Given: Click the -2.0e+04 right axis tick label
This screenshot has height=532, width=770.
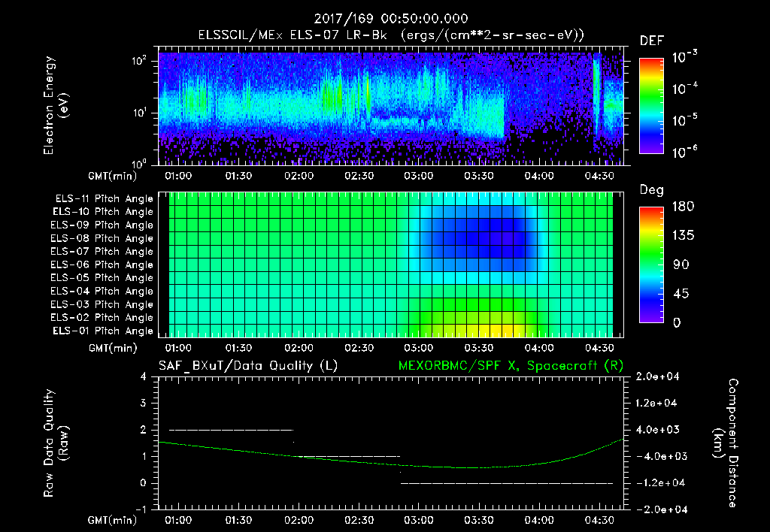Looking at the screenshot, I should (660, 509).
